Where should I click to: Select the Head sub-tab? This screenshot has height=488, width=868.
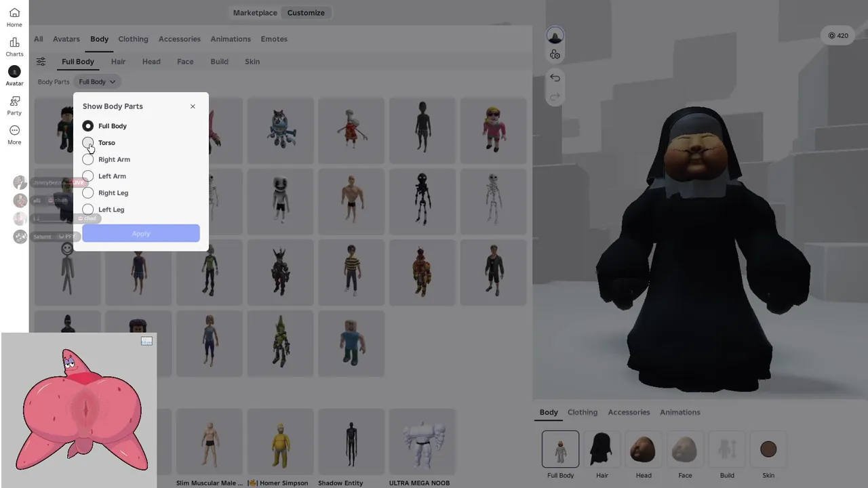click(x=151, y=62)
